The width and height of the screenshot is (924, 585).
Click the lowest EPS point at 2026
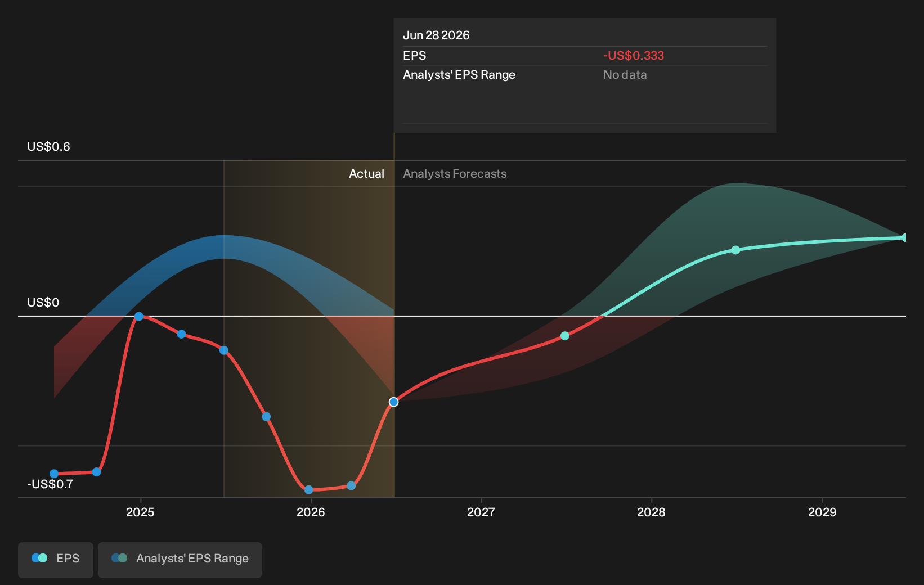tap(308, 490)
